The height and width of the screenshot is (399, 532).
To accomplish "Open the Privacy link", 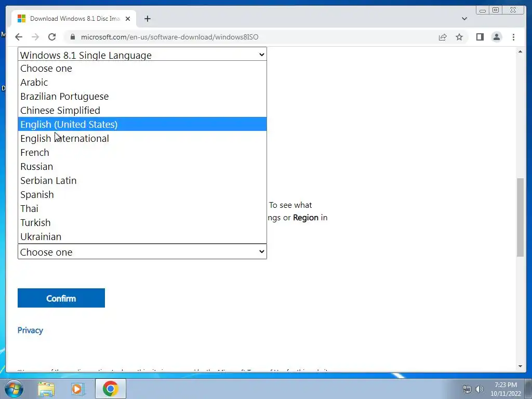I will pyautogui.click(x=30, y=330).
